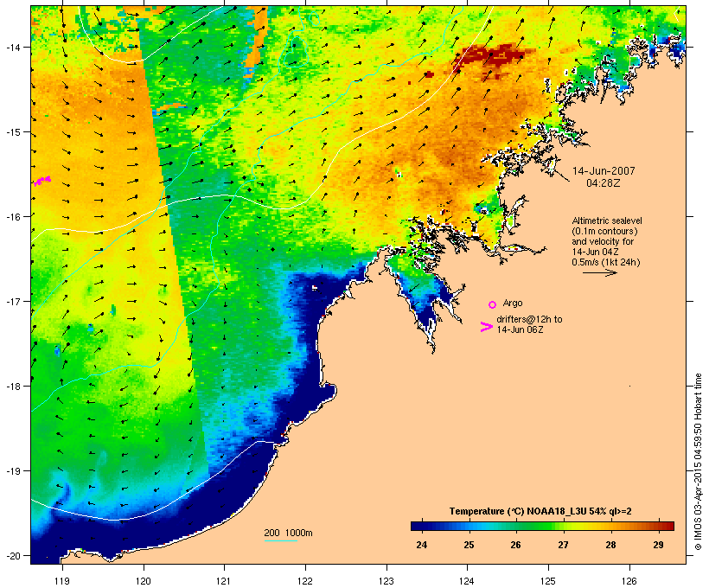Click the 'Argo' legend label

pos(513,303)
